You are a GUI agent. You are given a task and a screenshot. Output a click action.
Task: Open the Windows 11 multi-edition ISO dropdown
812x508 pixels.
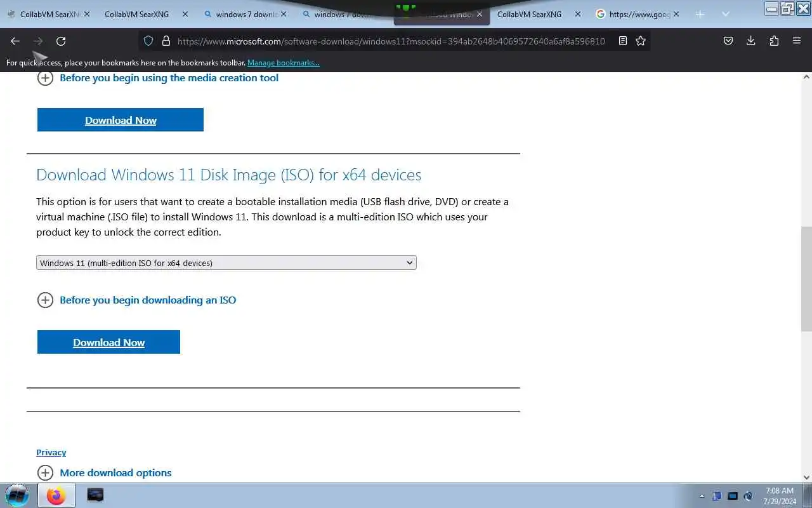[226, 263]
